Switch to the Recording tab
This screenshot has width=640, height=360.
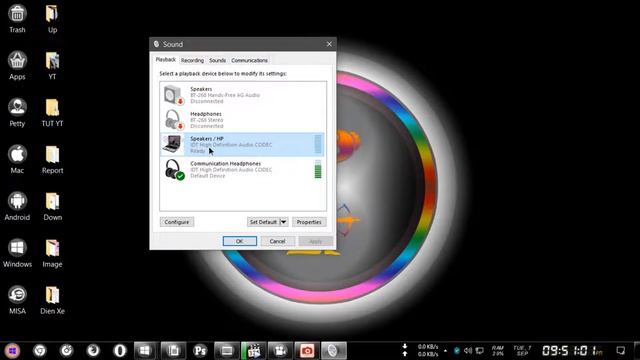coord(192,60)
